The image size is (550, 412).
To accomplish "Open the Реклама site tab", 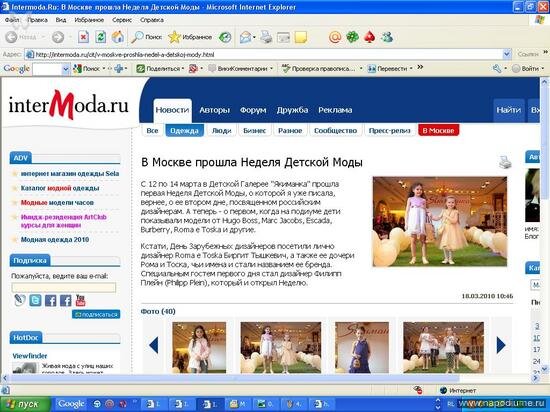I will click(335, 110).
